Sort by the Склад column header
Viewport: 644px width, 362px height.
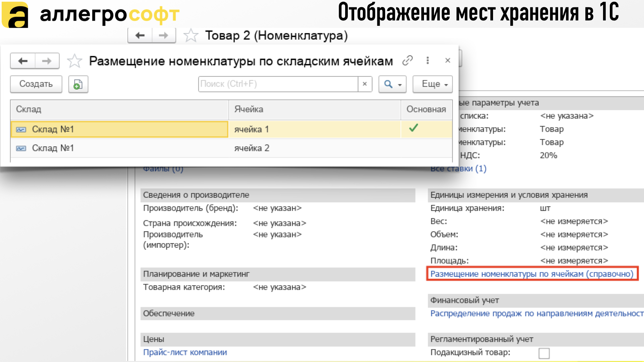click(x=119, y=110)
